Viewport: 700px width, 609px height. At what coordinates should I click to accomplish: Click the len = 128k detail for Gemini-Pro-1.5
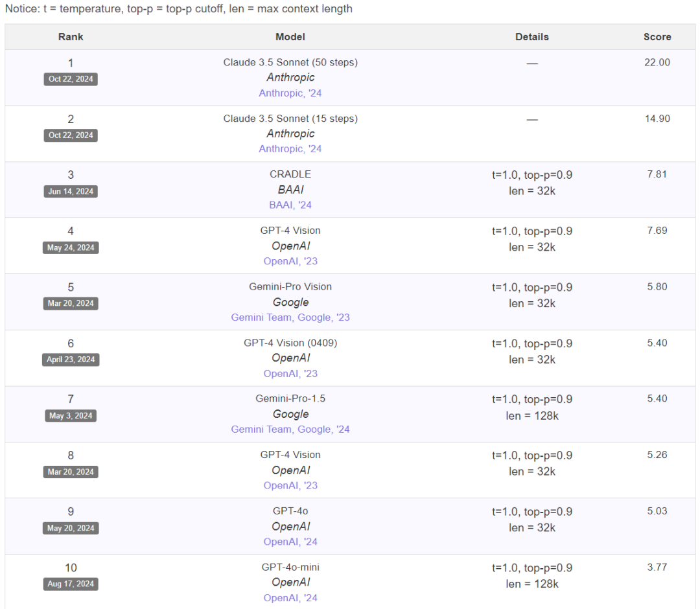click(x=531, y=416)
